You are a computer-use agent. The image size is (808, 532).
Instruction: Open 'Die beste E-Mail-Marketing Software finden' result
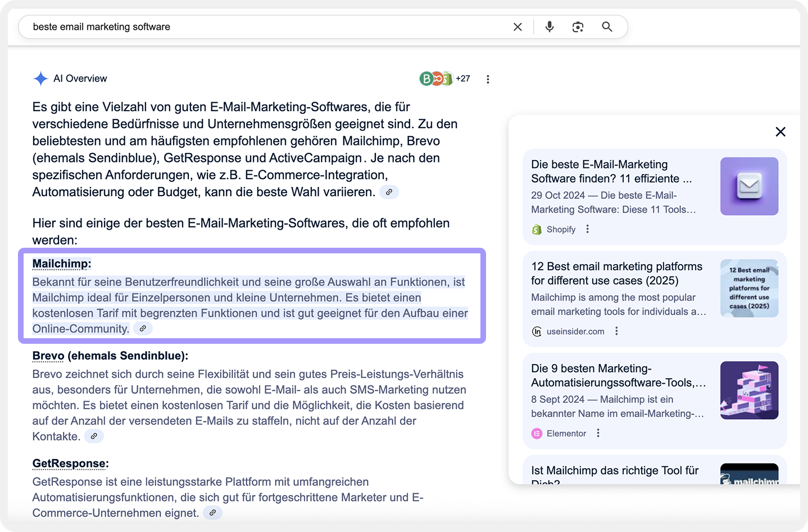612,171
